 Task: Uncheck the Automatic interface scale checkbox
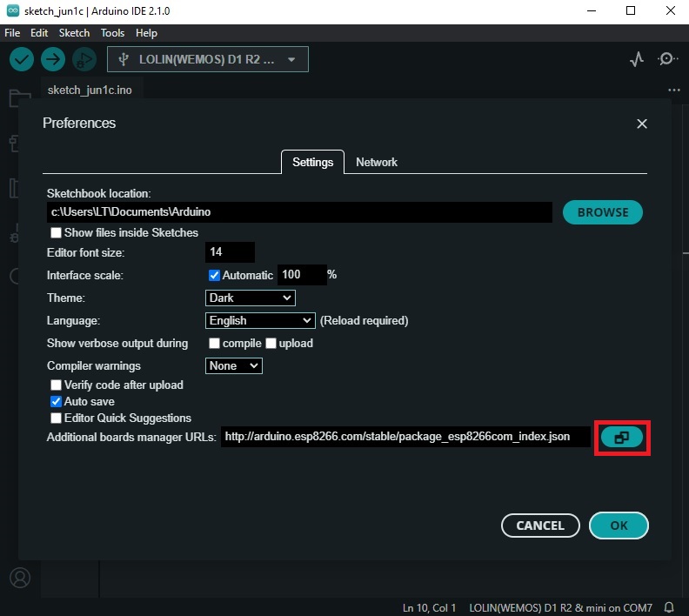click(x=214, y=275)
